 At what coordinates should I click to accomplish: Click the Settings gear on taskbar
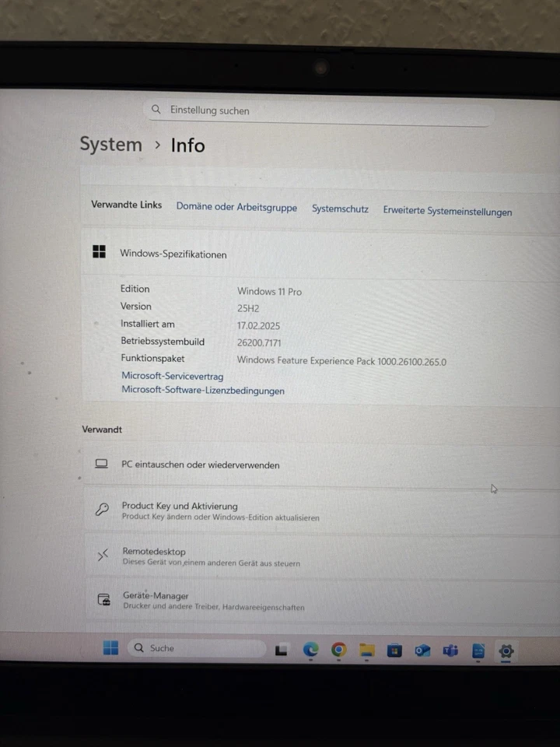coord(506,651)
